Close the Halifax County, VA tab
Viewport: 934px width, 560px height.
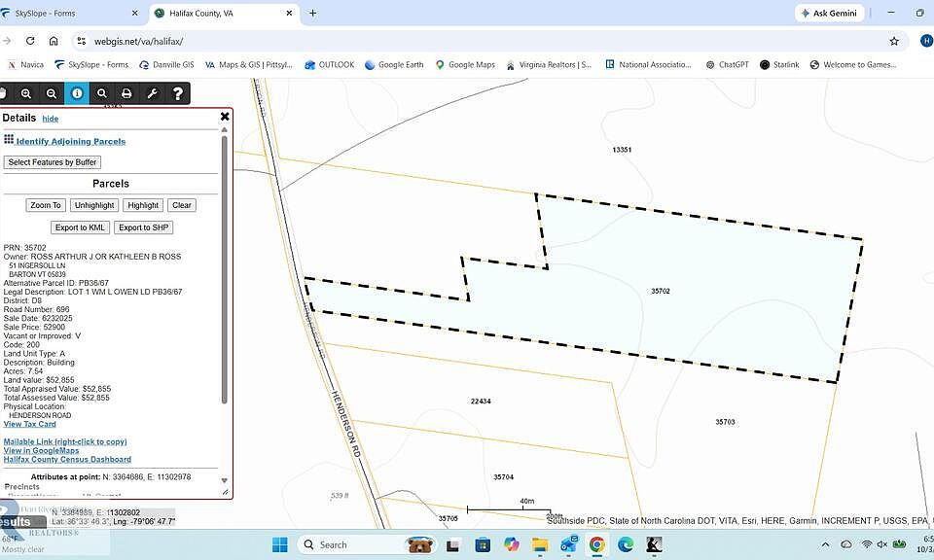(x=290, y=13)
